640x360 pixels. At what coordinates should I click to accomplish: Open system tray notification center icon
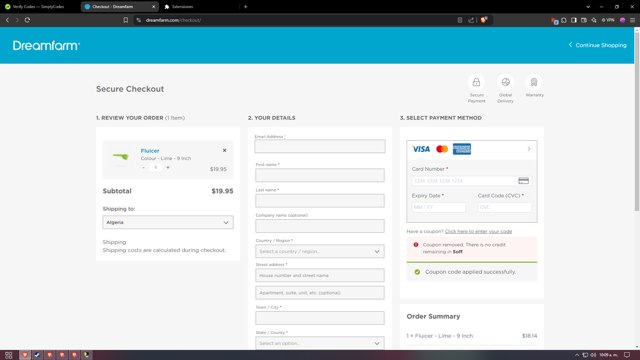[x=627, y=355]
